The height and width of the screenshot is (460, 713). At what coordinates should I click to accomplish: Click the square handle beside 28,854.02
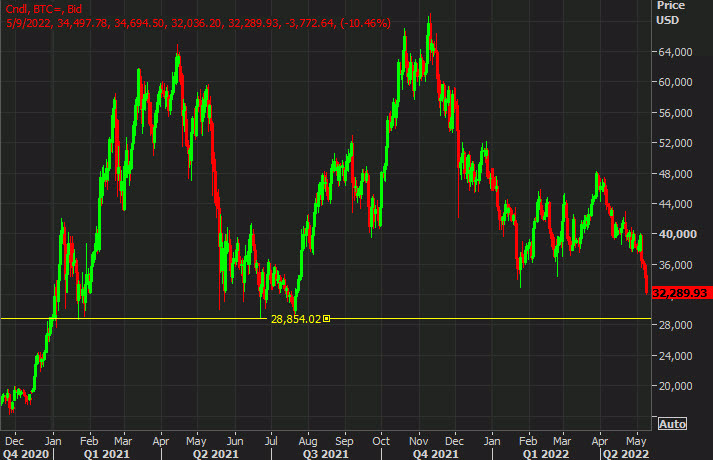click(x=328, y=319)
